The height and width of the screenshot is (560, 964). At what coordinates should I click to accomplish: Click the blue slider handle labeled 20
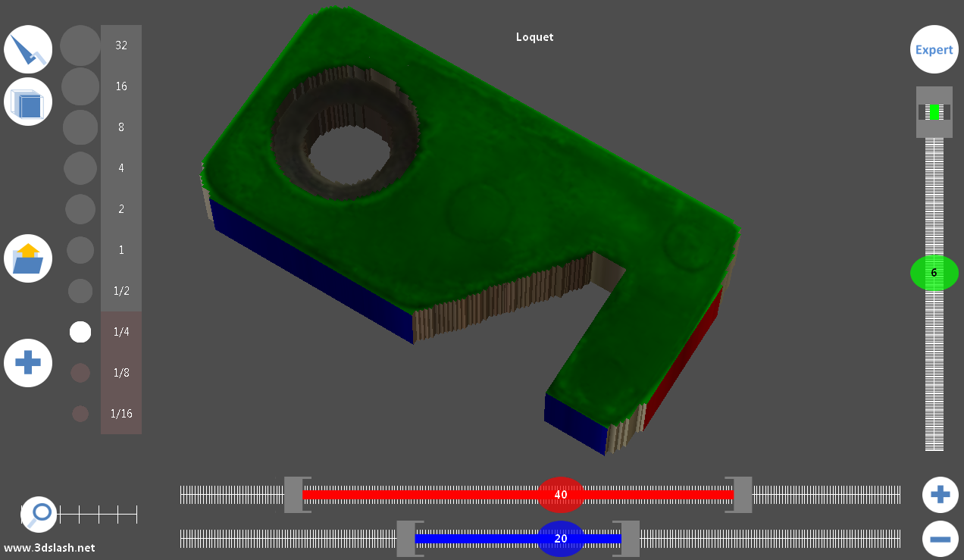click(x=561, y=539)
